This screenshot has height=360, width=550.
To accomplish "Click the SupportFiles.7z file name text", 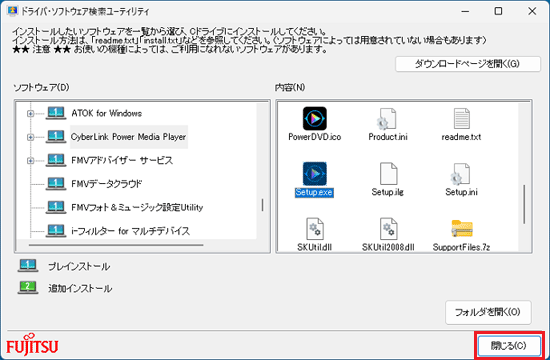I will coord(461,247).
